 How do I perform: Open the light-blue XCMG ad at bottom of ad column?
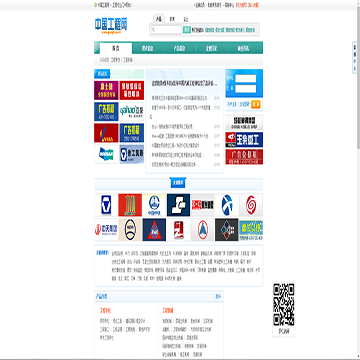tap(132, 154)
